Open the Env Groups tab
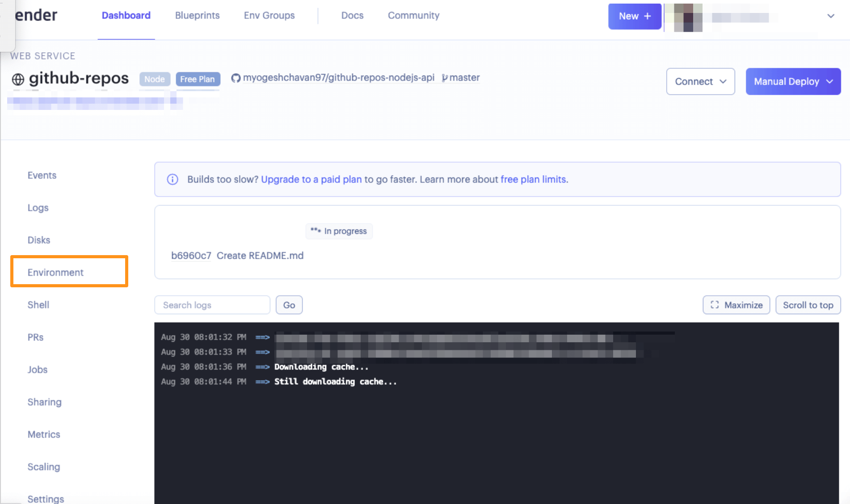 269,16
